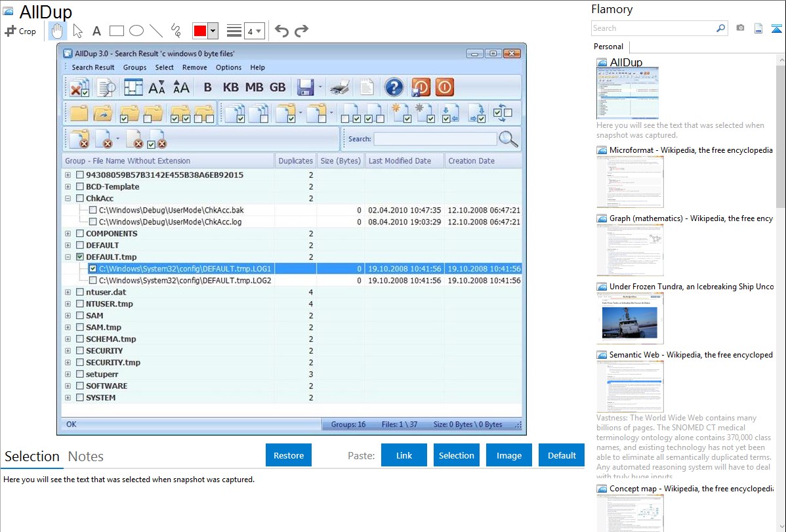This screenshot has width=786, height=532.
Task: Open the icebreaking ship snapshot thumbnail
Action: [x=630, y=319]
